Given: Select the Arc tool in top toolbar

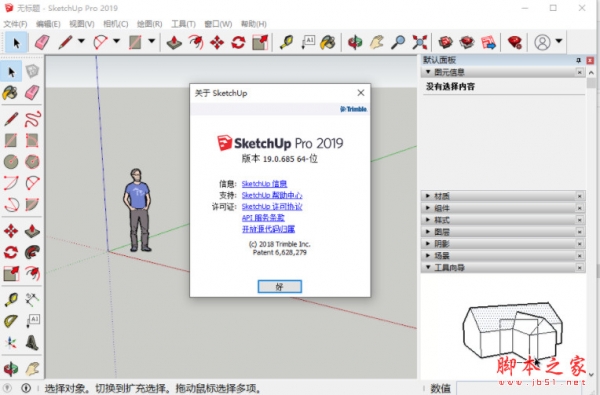Looking at the screenshot, I should click(x=100, y=42).
